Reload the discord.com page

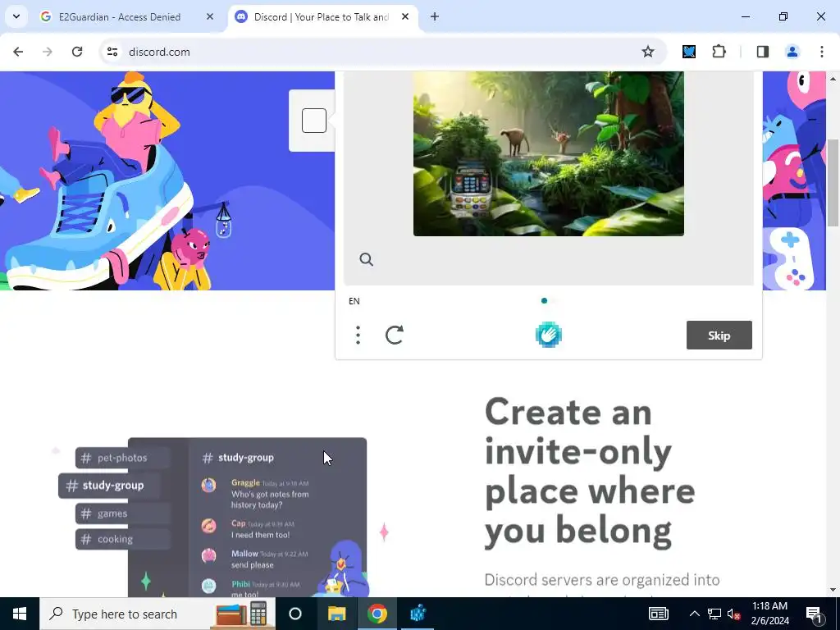(77, 52)
